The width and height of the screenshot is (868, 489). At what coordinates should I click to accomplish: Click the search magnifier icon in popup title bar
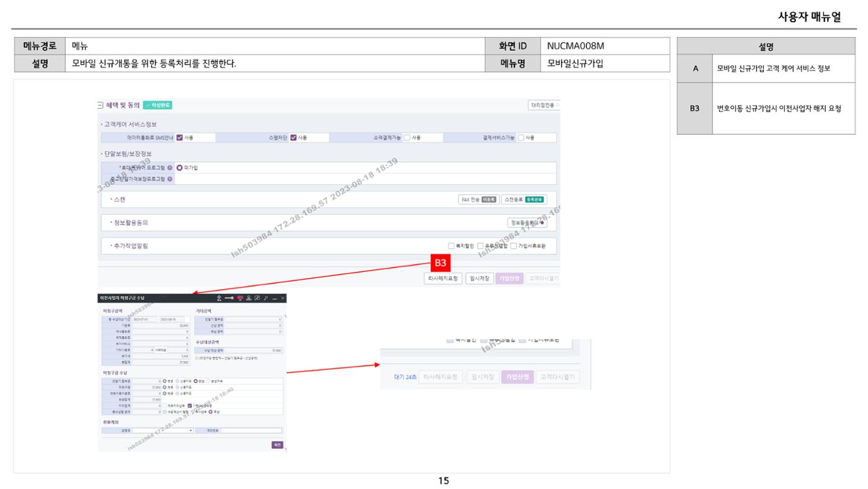pos(265,298)
